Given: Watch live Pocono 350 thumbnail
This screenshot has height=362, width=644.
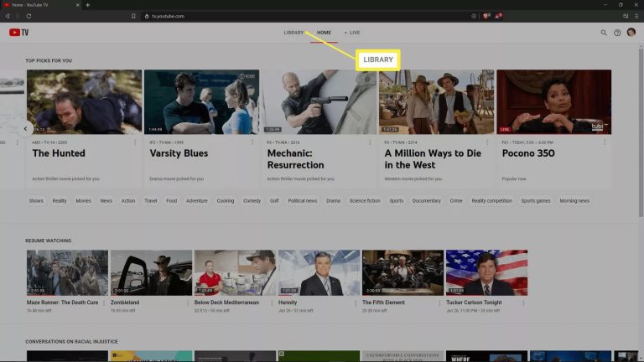Looking at the screenshot, I should 554,101.
